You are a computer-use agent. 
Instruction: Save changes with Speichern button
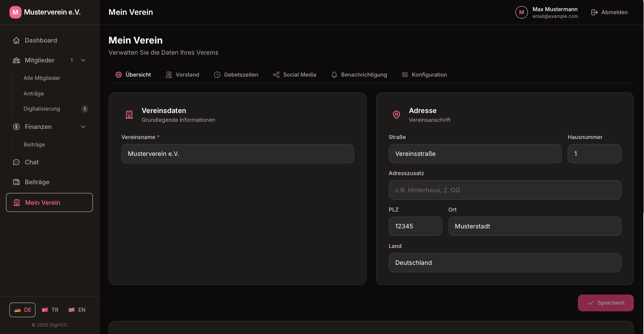pyautogui.click(x=606, y=303)
